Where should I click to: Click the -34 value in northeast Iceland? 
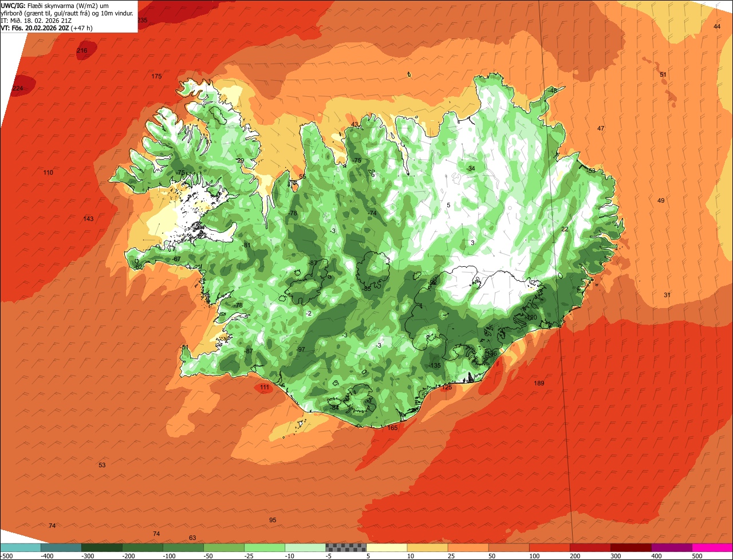coord(471,168)
